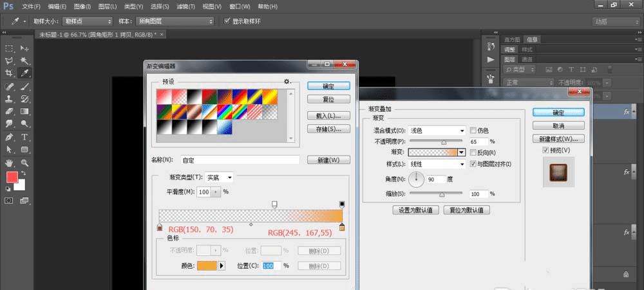Open the 混合模式 blend mode dropdown
Screen dimensions: 644x290
coord(437,131)
